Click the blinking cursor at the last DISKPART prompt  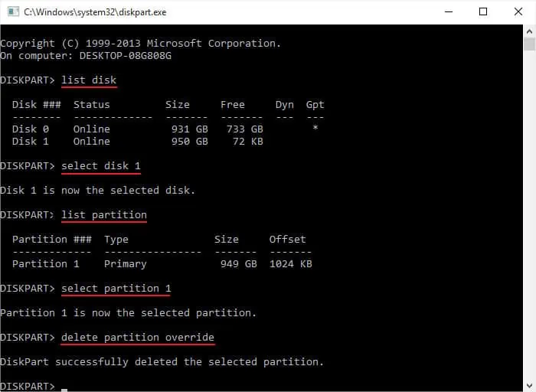(x=64, y=388)
